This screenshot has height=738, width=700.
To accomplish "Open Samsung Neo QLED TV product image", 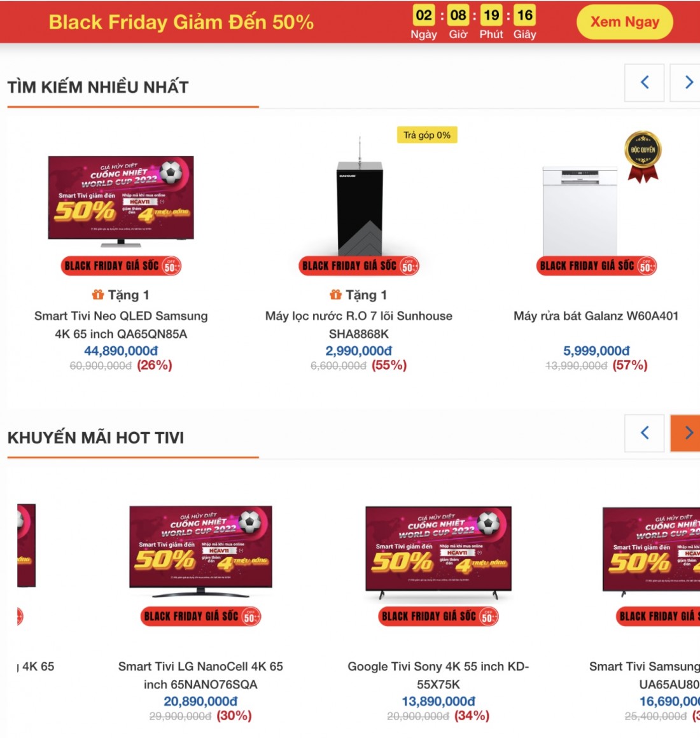I will coord(121,201).
